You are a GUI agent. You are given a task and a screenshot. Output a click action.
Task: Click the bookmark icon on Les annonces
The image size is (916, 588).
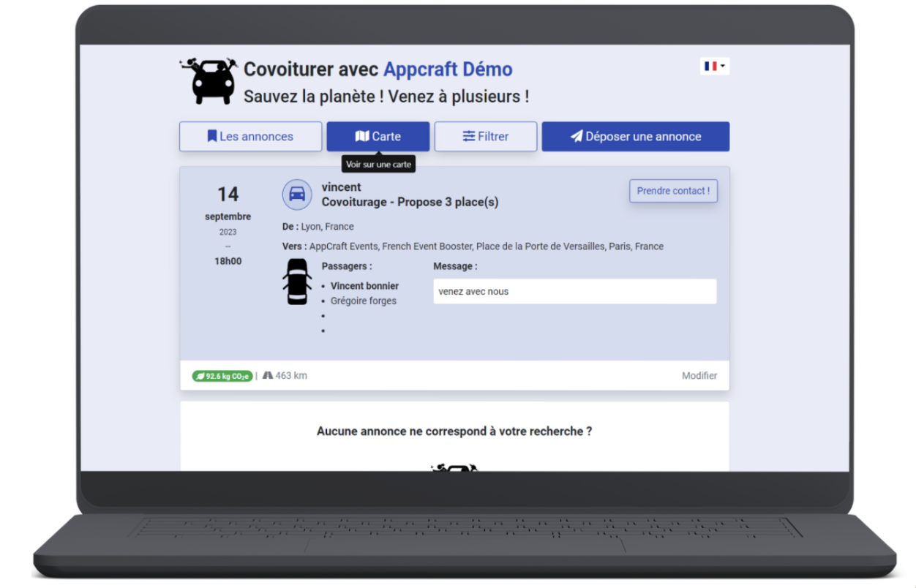click(212, 136)
